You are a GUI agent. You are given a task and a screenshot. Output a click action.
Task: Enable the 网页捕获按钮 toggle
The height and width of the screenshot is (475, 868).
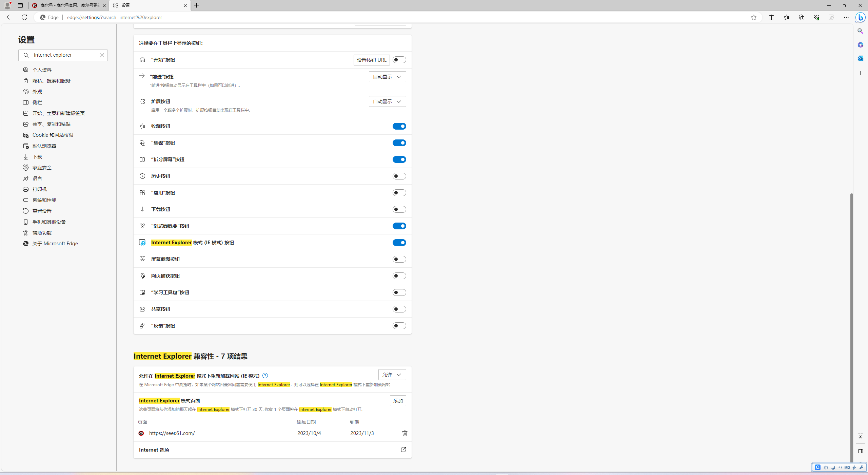coord(399,276)
